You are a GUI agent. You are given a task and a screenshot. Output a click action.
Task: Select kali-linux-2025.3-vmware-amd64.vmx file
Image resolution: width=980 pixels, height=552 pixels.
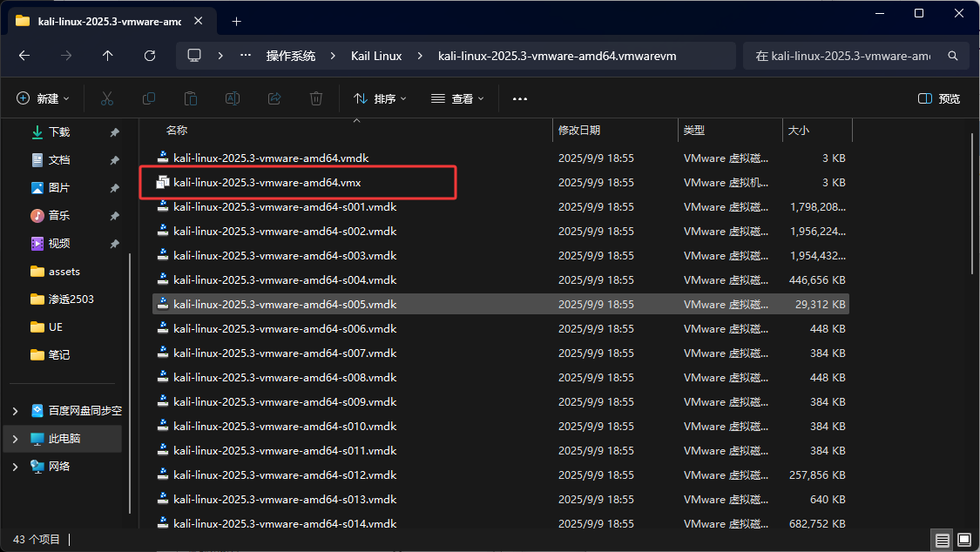501,182
